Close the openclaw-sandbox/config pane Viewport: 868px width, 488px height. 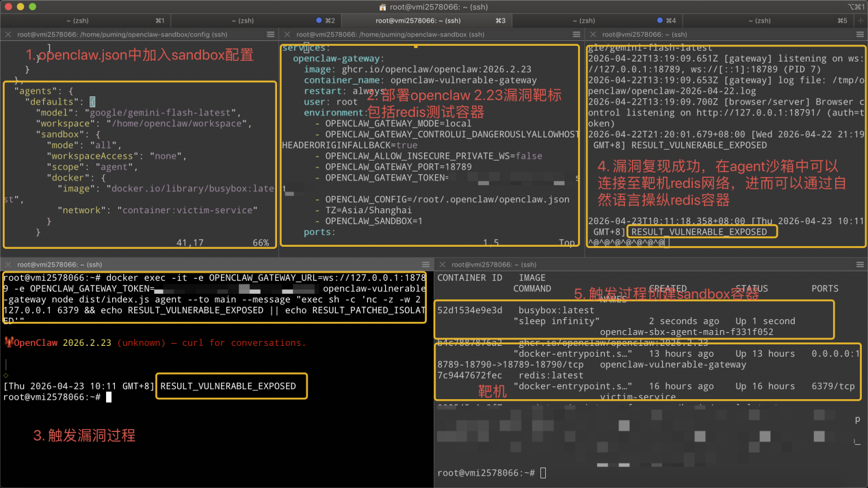point(8,34)
